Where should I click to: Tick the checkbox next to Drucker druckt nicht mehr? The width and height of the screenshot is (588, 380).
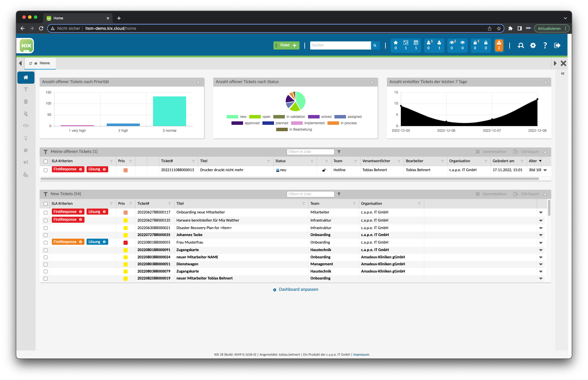click(45, 170)
